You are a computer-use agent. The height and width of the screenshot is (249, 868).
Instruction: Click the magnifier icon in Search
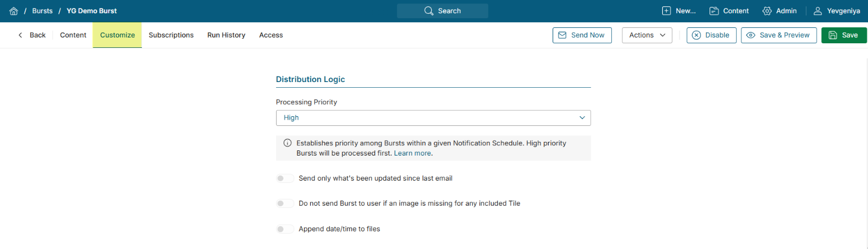[x=429, y=11]
